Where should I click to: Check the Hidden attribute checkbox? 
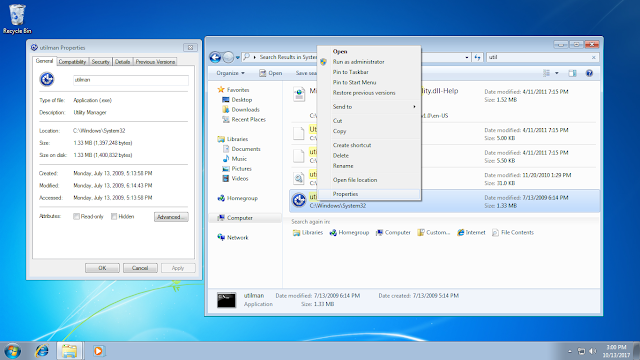[x=114, y=216]
